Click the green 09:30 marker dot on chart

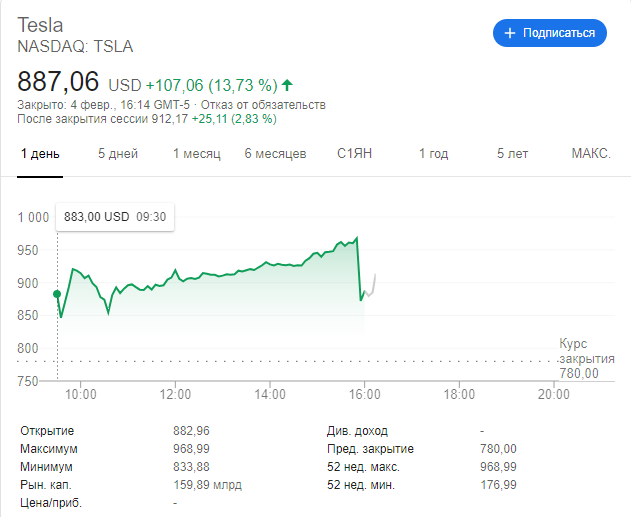coord(56,294)
